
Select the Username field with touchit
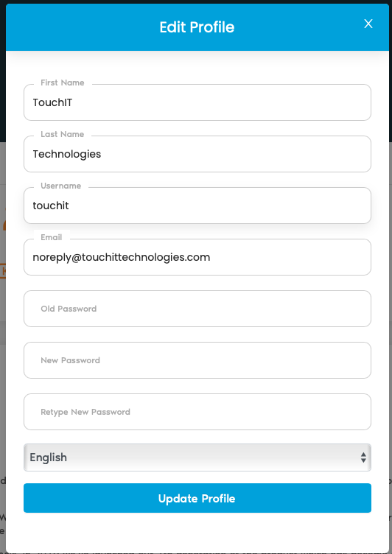point(197,206)
